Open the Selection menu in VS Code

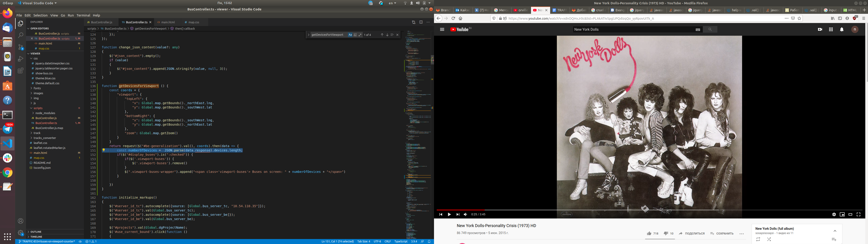click(40, 15)
